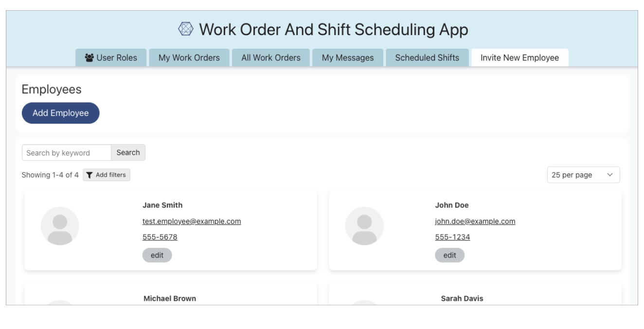Open test.employee@example.com email link
644x329 pixels.
point(192,221)
